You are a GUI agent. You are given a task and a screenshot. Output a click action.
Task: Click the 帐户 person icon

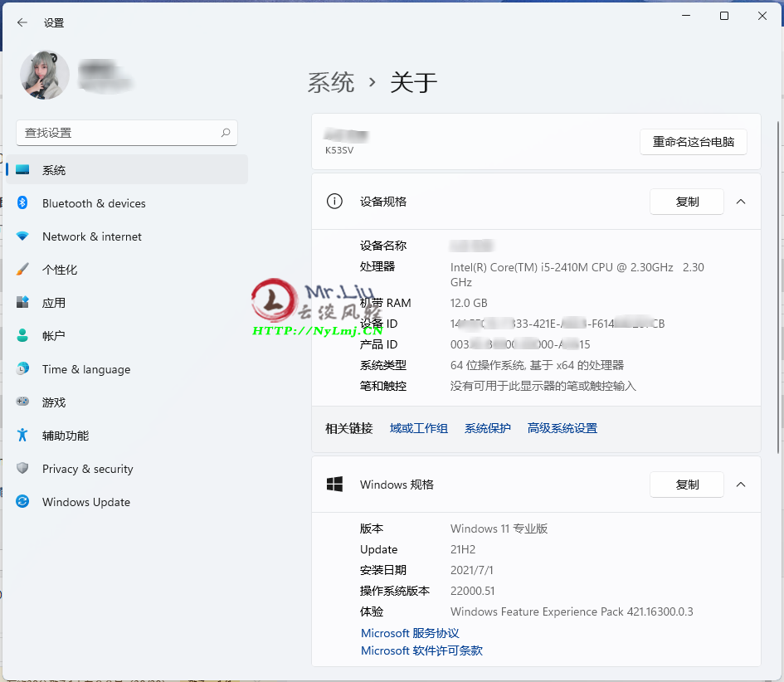point(22,335)
